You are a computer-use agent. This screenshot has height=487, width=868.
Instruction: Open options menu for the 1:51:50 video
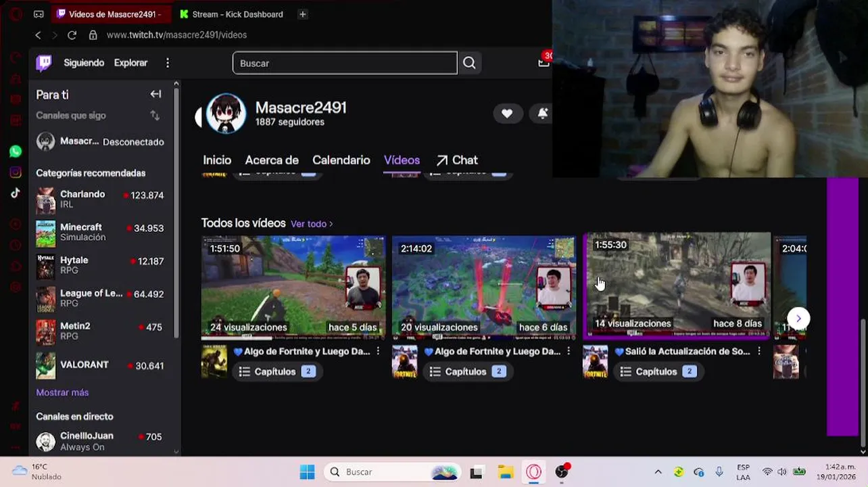pos(378,351)
